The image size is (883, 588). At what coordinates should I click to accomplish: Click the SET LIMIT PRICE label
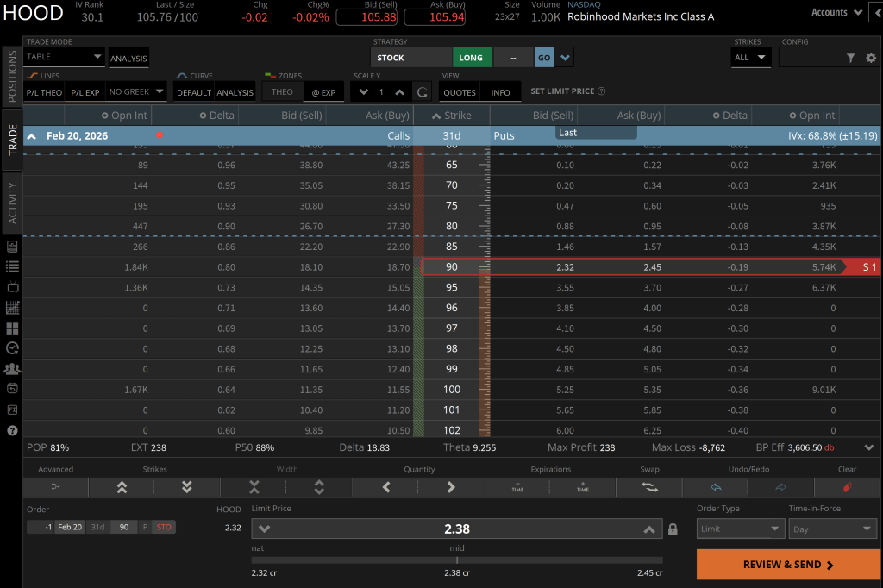point(562,91)
